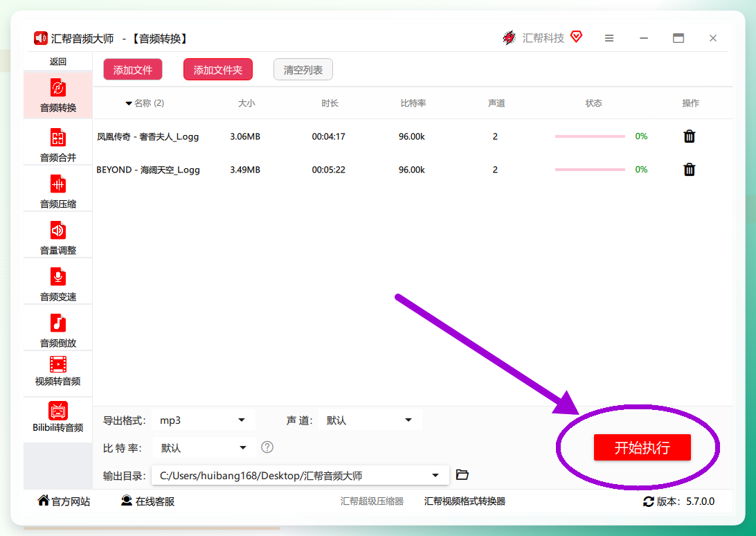The height and width of the screenshot is (536, 756).
Task: Click the 0% status of 海阔天空 row
Action: pos(641,170)
